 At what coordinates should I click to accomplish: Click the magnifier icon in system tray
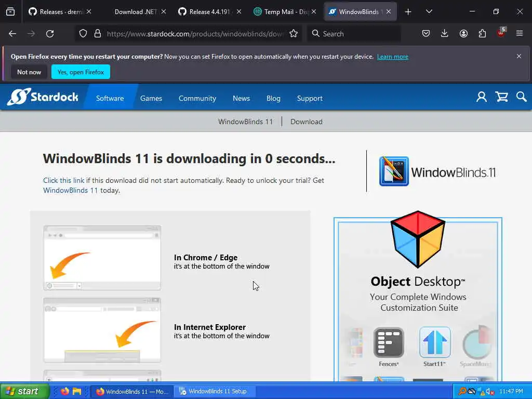click(462, 392)
